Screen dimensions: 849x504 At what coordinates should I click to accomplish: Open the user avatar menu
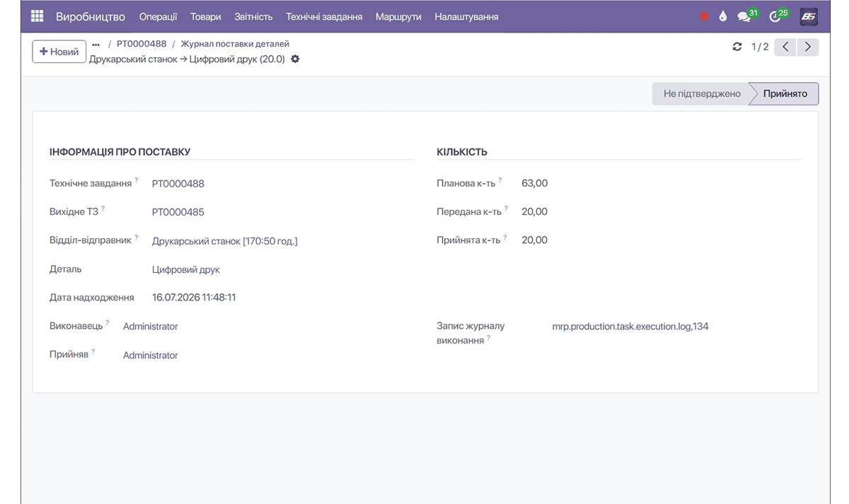809,16
